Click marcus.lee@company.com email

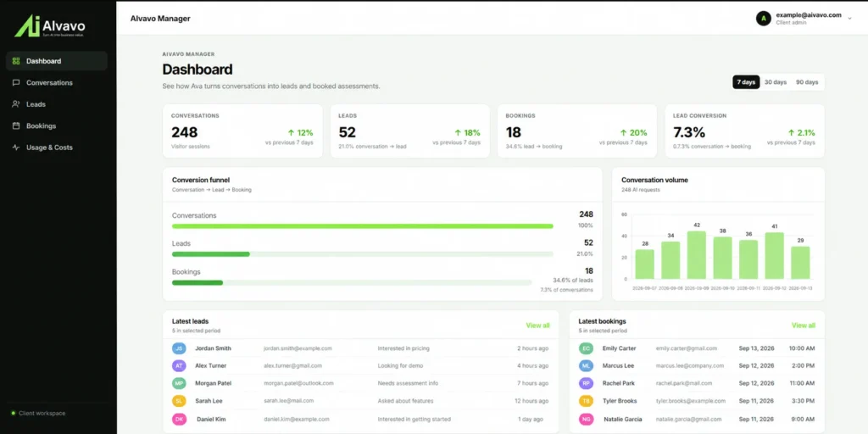tap(690, 366)
